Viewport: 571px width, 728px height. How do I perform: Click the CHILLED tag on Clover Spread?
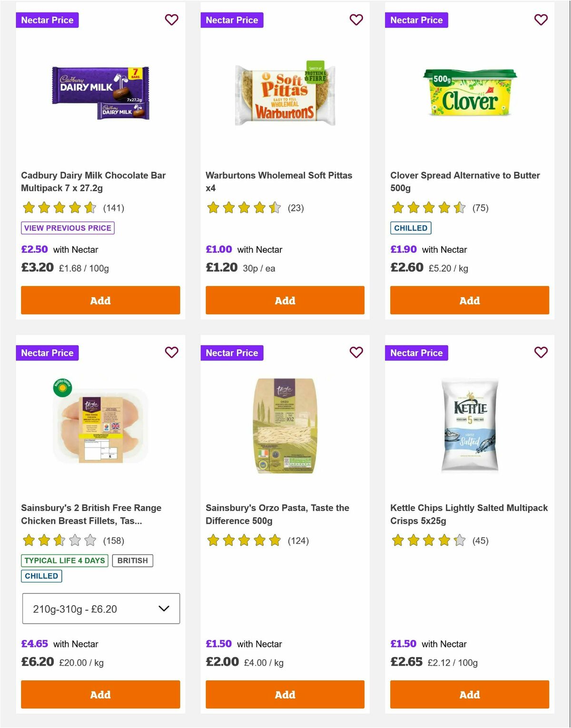[x=411, y=228]
